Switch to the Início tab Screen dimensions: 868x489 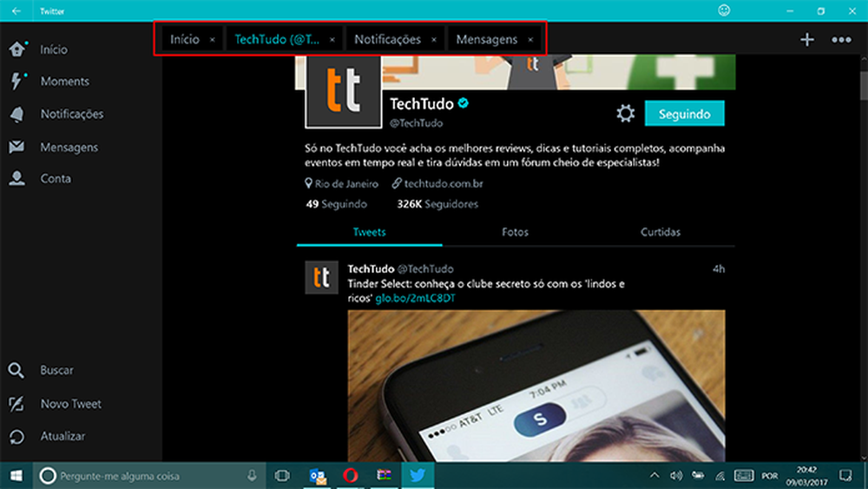pyautogui.click(x=185, y=39)
